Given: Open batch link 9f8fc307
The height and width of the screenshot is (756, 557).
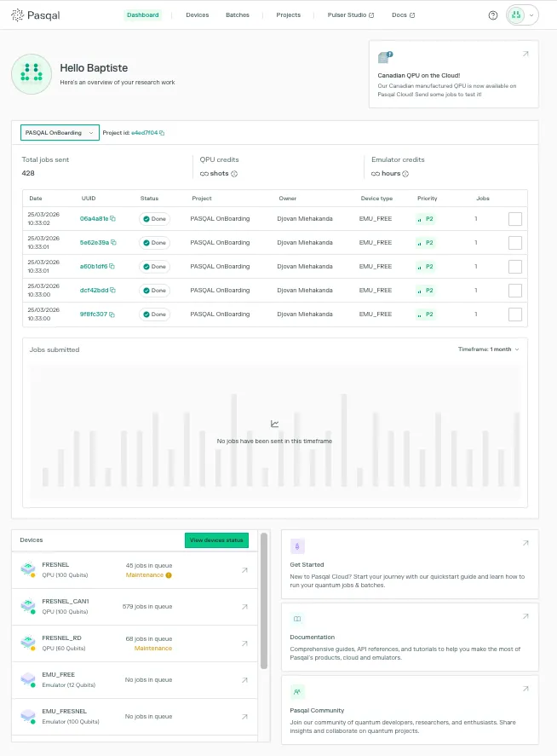Looking at the screenshot, I should [x=94, y=315].
